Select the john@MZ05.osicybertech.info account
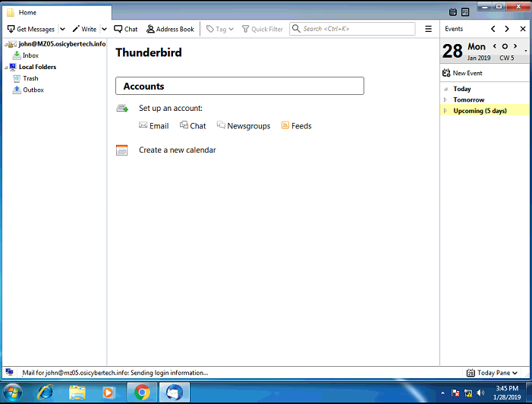Image resolution: width=532 pixels, height=404 pixels. coord(62,44)
